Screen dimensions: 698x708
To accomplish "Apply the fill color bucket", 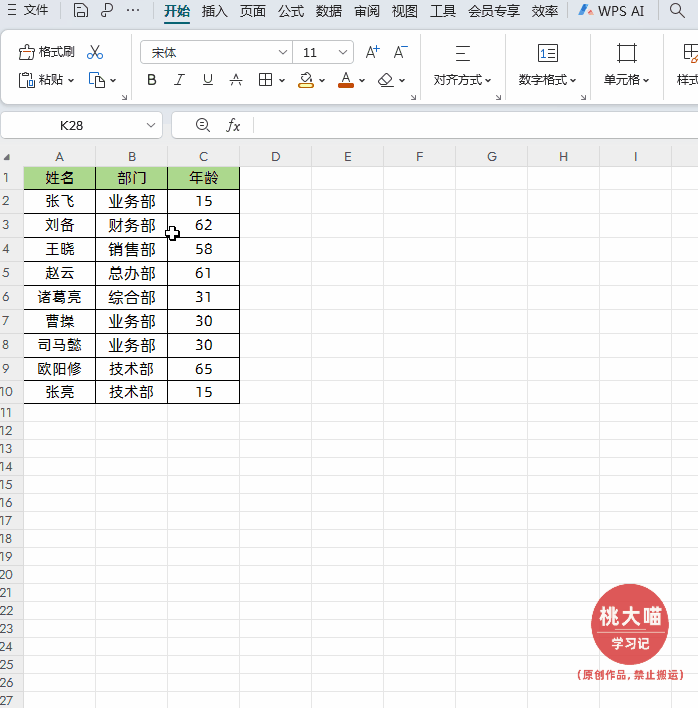I will point(306,80).
